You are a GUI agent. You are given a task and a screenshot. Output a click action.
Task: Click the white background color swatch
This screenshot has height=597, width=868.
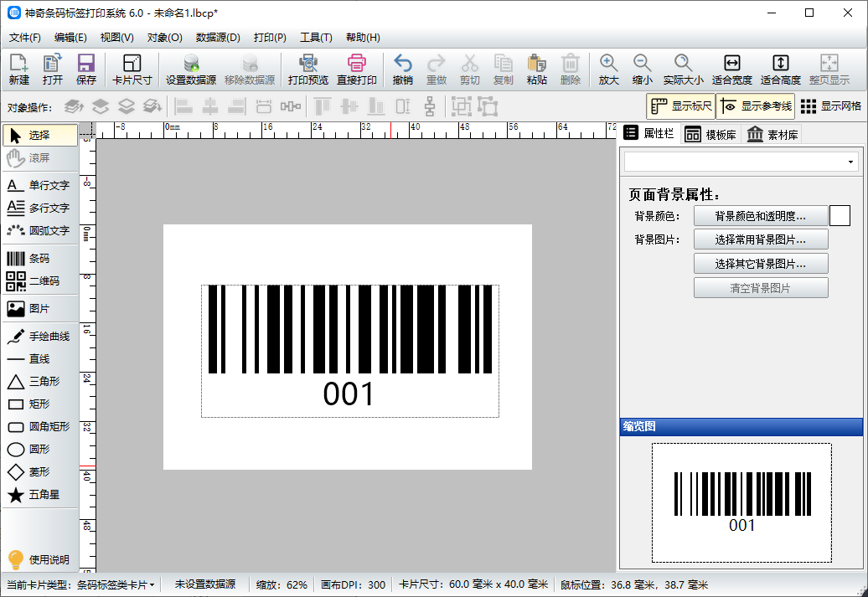click(840, 216)
